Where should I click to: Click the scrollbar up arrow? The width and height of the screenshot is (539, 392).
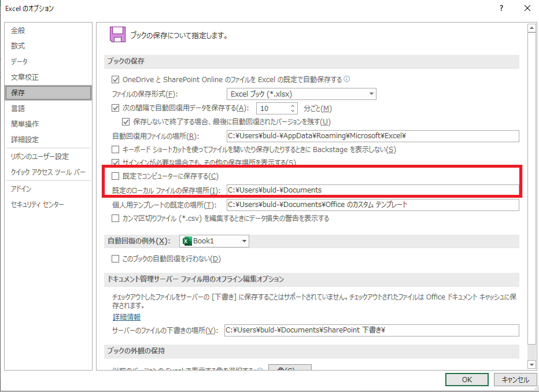click(x=532, y=28)
